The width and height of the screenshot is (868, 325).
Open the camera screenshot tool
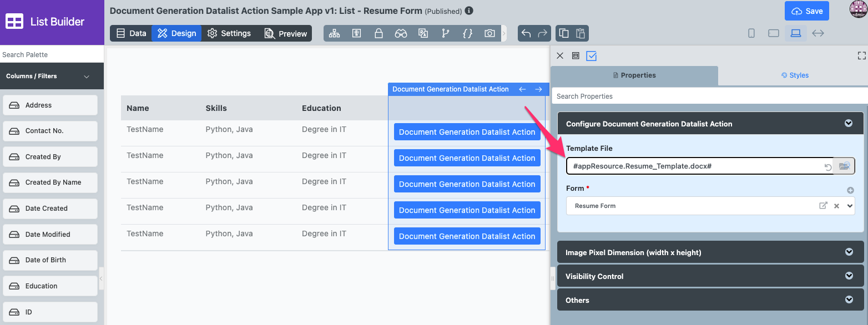point(489,33)
